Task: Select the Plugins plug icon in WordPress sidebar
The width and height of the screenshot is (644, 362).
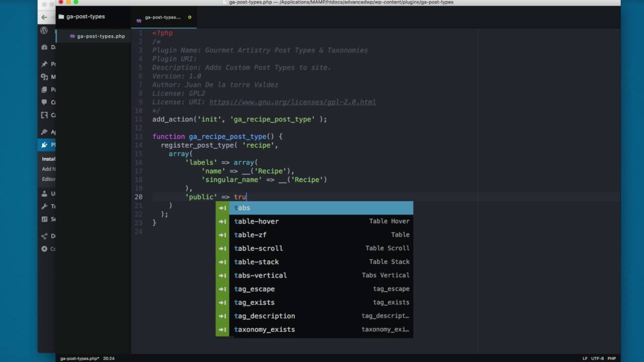Action: (45, 145)
